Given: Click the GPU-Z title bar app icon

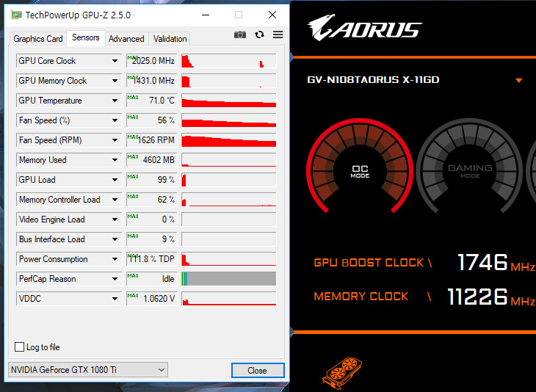Looking at the screenshot, I should (x=16, y=15).
